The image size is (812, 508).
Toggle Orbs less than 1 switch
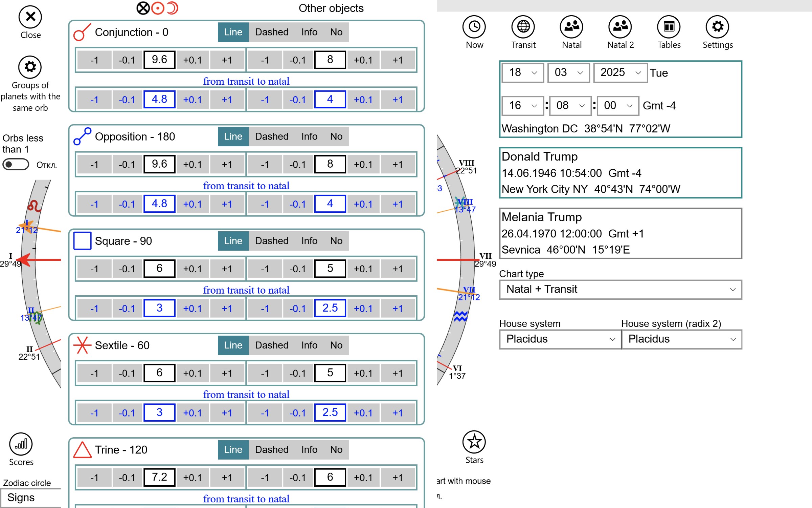tap(15, 165)
